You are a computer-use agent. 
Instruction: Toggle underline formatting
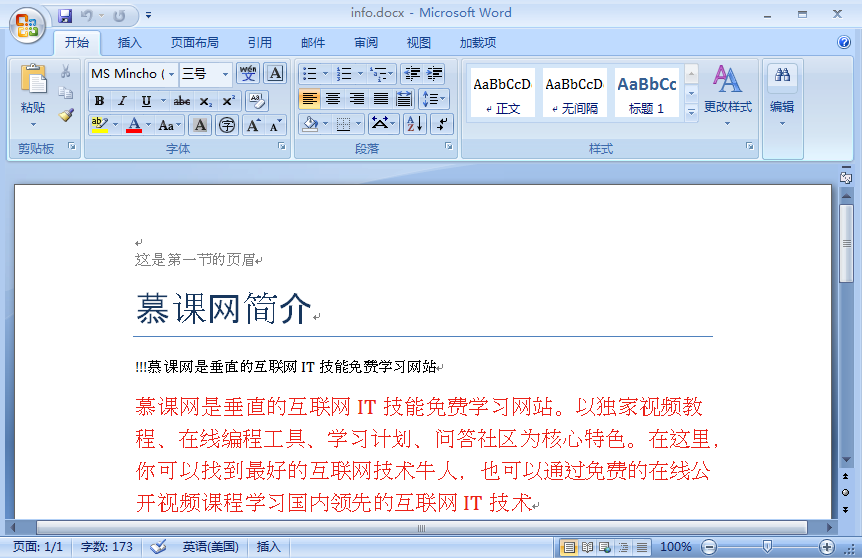pos(146,101)
